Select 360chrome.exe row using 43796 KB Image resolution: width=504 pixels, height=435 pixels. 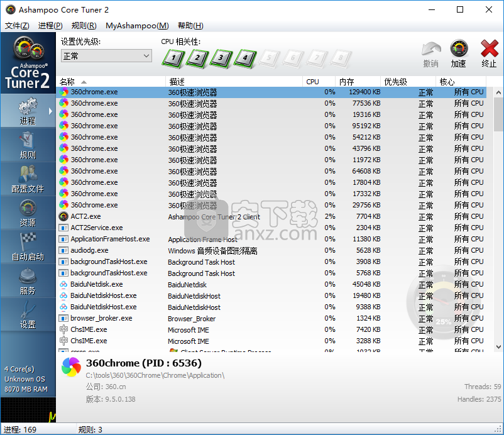click(271, 148)
